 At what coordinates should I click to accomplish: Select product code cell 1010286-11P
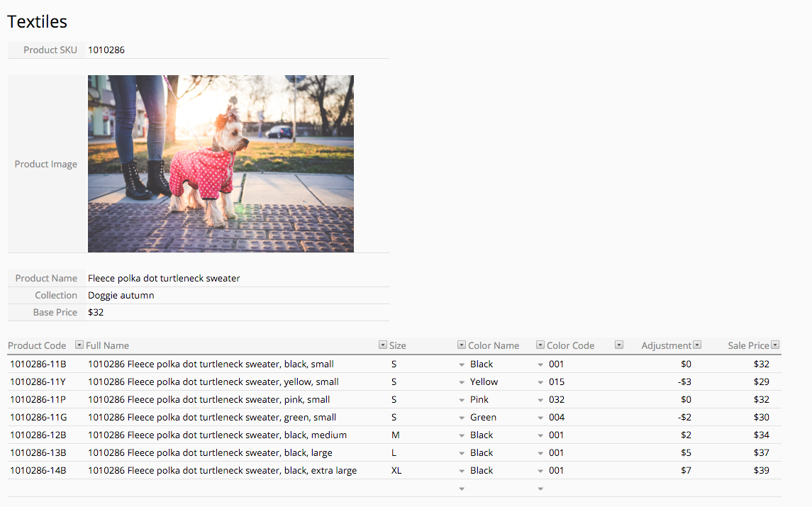tap(38, 399)
